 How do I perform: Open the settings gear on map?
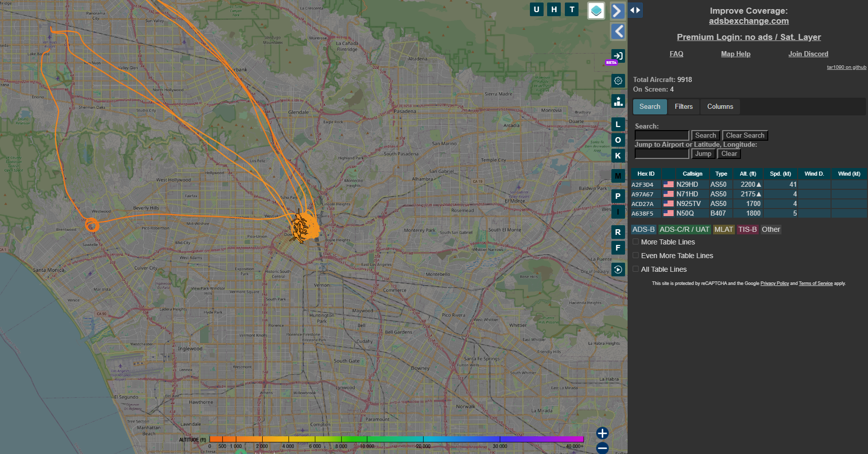[618, 80]
